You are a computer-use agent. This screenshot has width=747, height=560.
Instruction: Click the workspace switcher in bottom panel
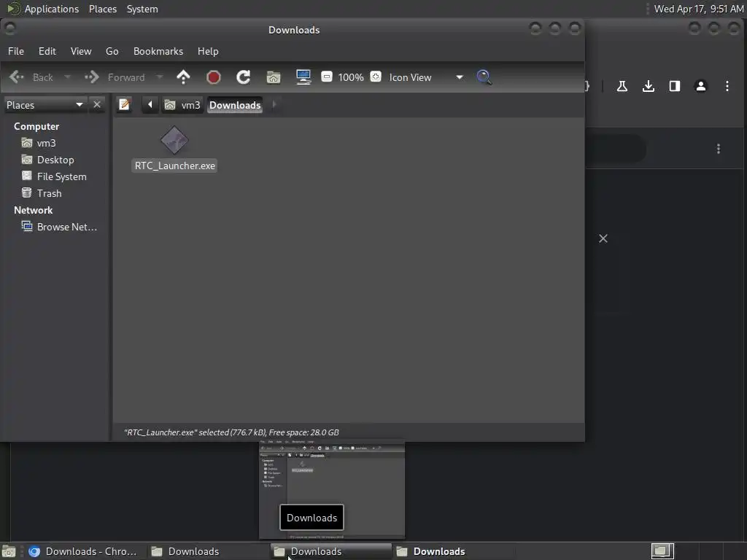[x=662, y=551]
